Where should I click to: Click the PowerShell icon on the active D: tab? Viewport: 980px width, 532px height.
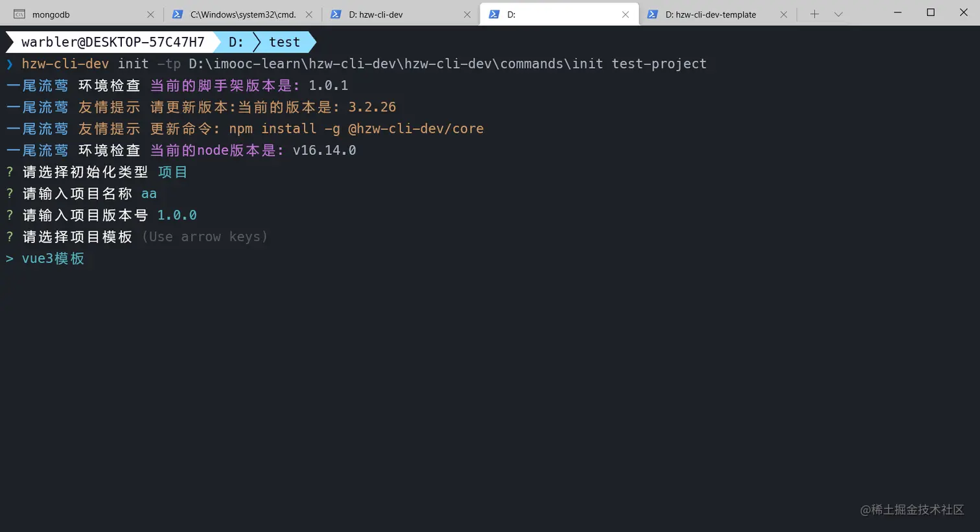(x=494, y=14)
